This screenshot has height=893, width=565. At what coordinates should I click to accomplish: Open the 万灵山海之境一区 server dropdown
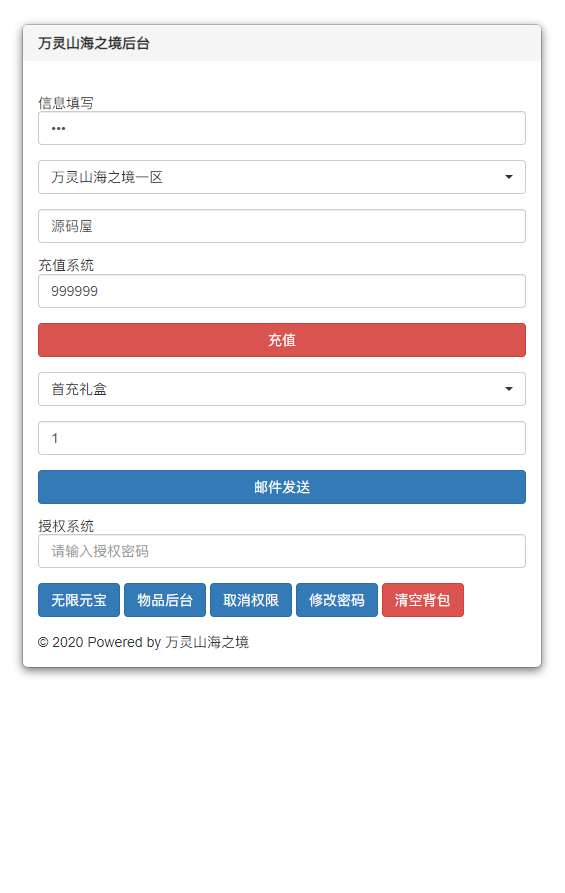pyautogui.click(x=281, y=177)
